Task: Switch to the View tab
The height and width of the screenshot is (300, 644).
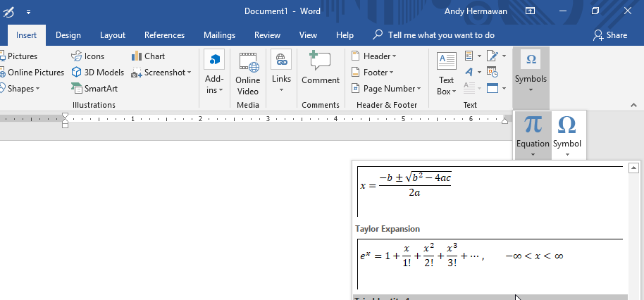Action: tap(308, 35)
